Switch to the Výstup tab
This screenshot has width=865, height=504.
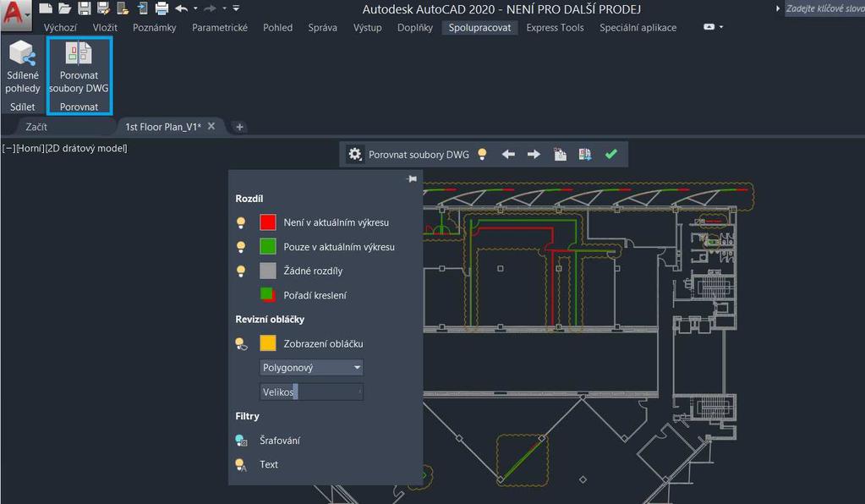(x=368, y=28)
